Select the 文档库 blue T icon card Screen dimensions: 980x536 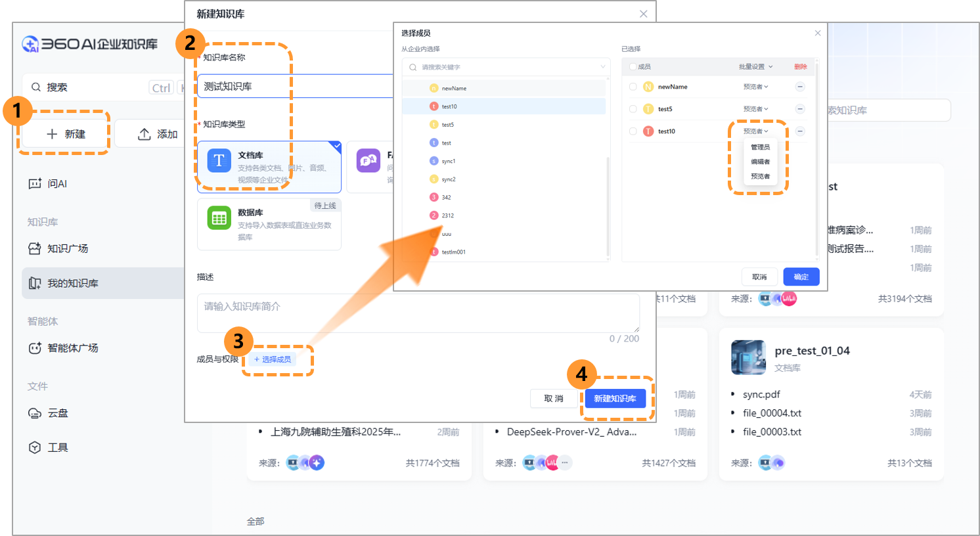click(219, 161)
